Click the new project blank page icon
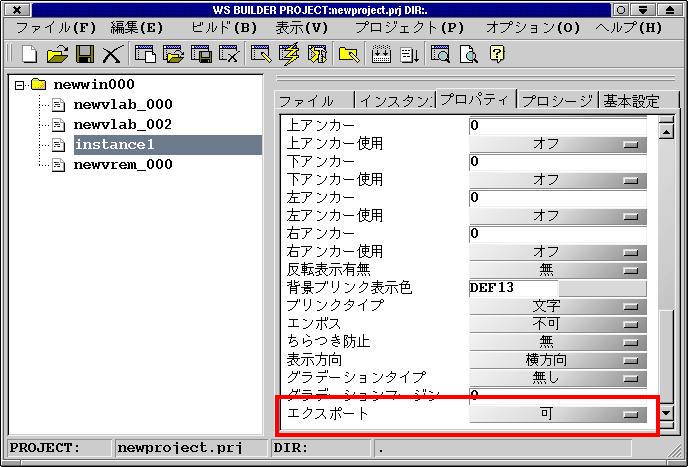 [x=29, y=54]
